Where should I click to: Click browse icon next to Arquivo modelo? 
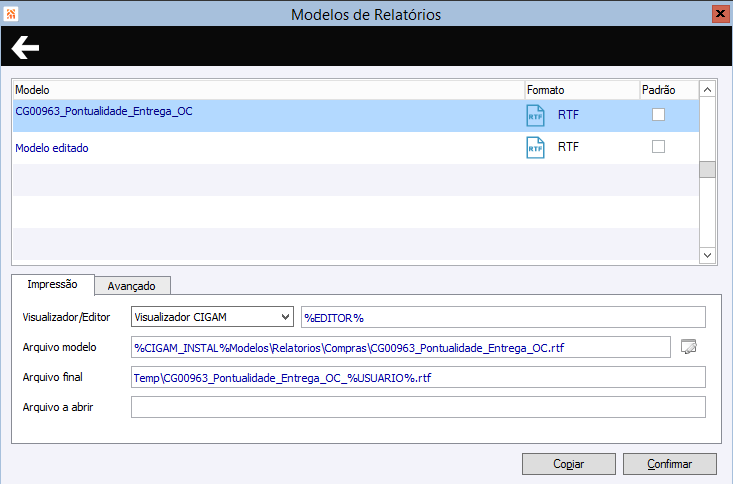click(x=688, y=347)
